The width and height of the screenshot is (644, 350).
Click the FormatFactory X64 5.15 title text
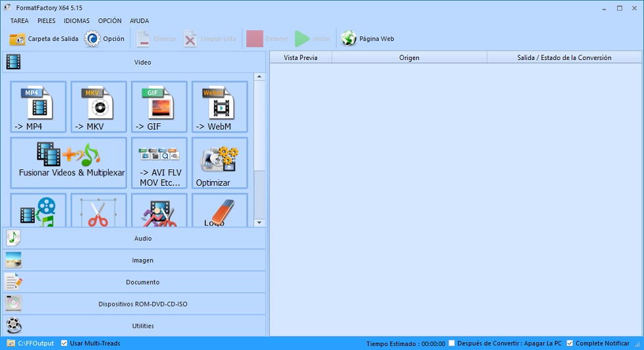(49, 8)
